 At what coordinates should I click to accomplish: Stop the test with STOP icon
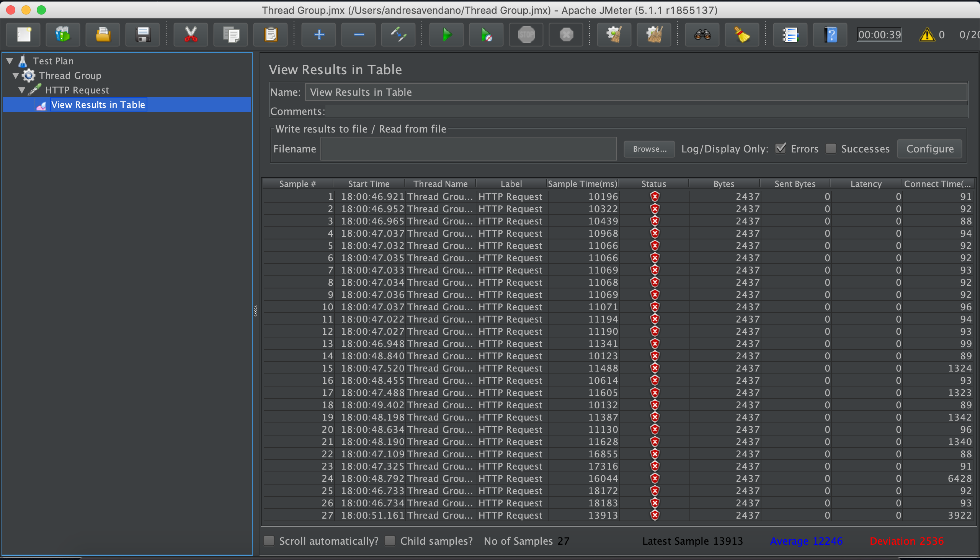(x=526, y=34)
